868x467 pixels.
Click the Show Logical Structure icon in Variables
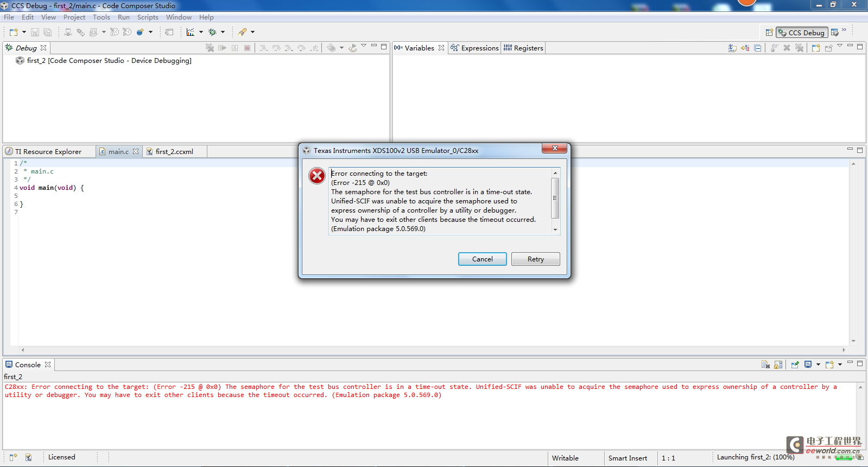[745, 48]
